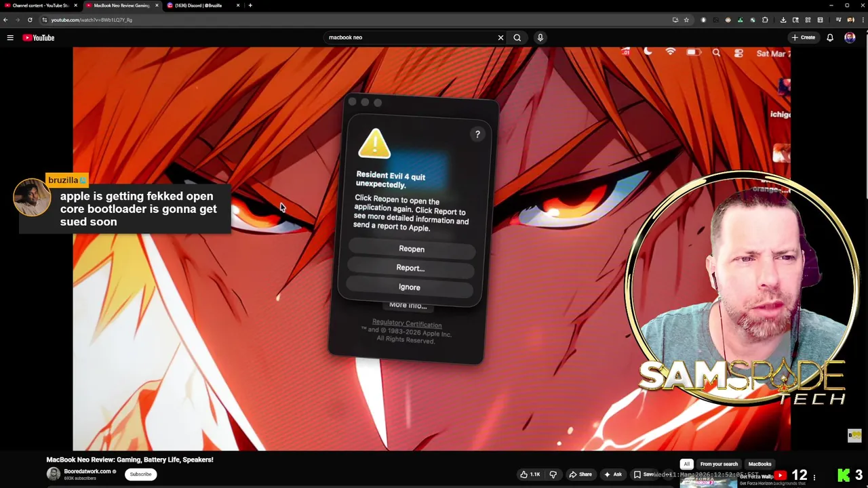Open the YouTube hamburger guide menu

point(10,38)
